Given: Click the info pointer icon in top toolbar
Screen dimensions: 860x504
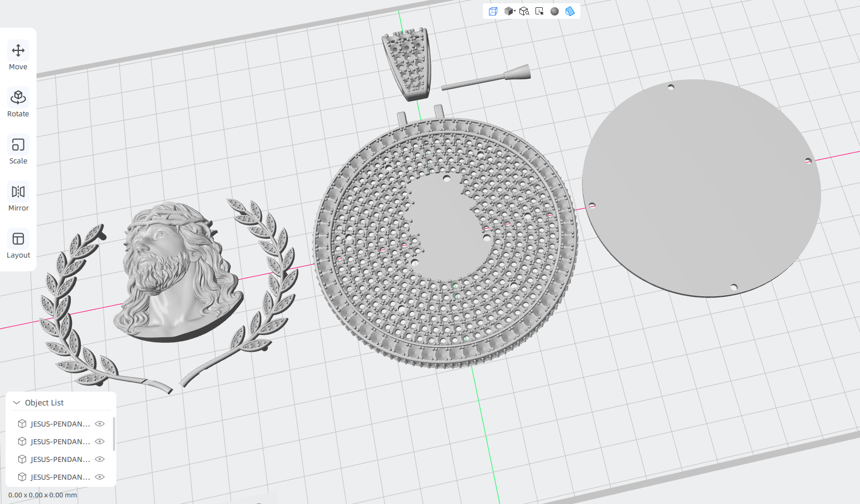Looking at the screenshot, I should pos(539,11).
